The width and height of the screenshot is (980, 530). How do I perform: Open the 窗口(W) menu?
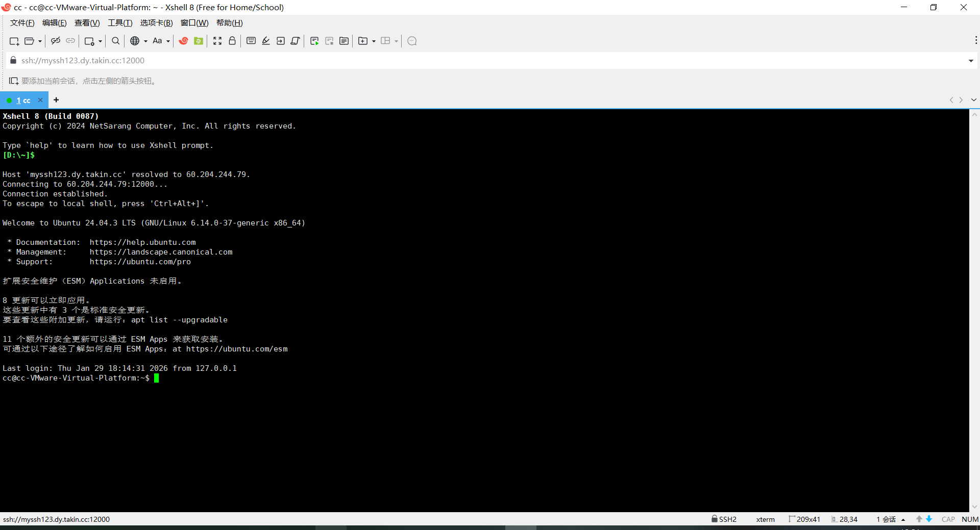(194, 23)
